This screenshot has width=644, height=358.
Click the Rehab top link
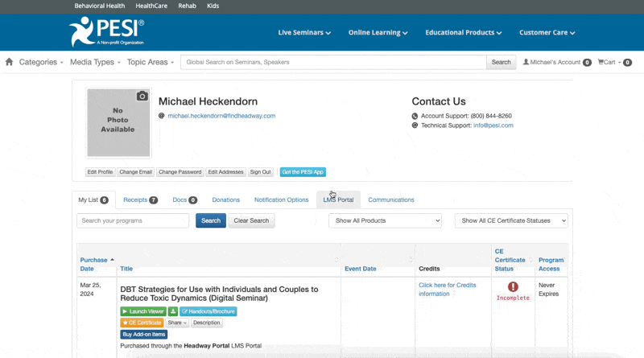187,6
